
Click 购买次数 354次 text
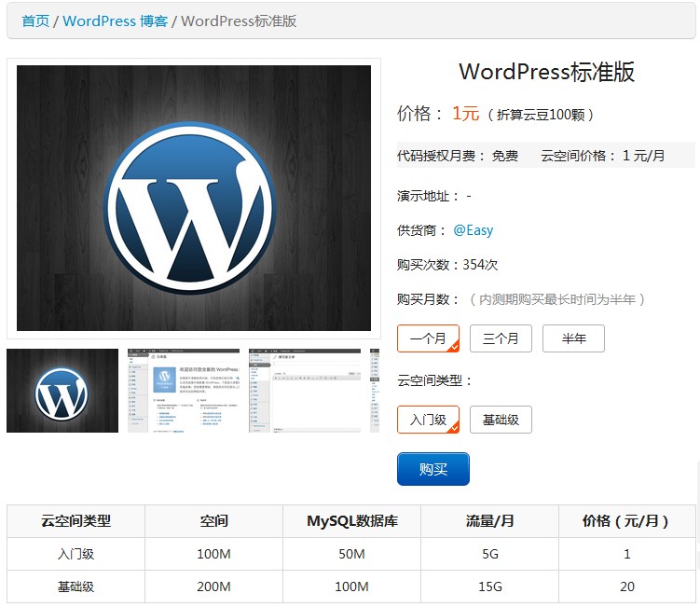(447, 265)
